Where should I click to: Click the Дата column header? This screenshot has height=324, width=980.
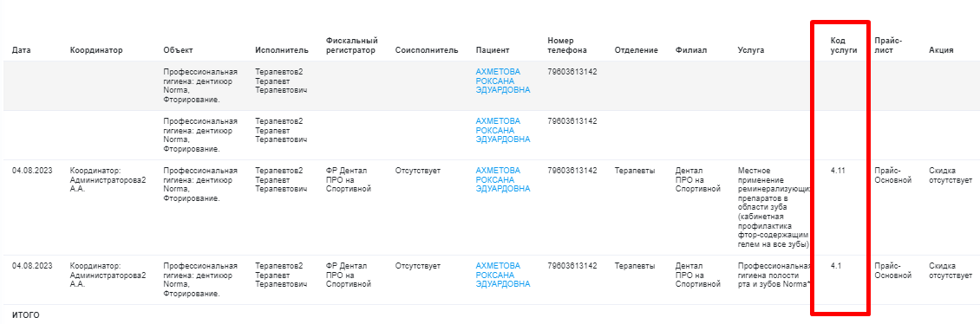22,50
